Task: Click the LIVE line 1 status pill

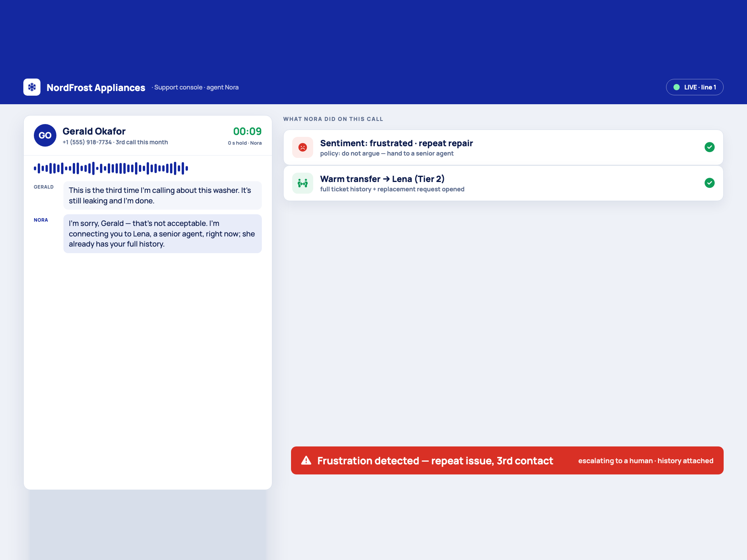Action: (x=695, y=87)
